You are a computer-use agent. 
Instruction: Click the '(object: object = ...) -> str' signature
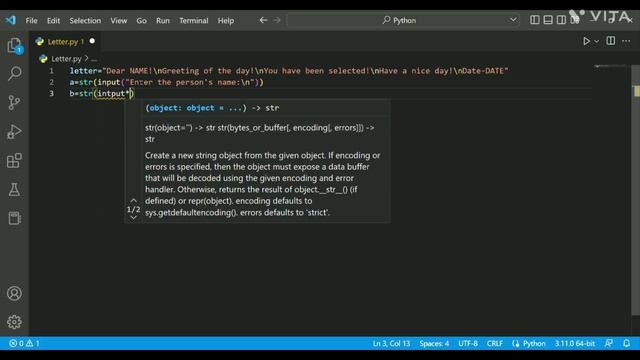212,108
